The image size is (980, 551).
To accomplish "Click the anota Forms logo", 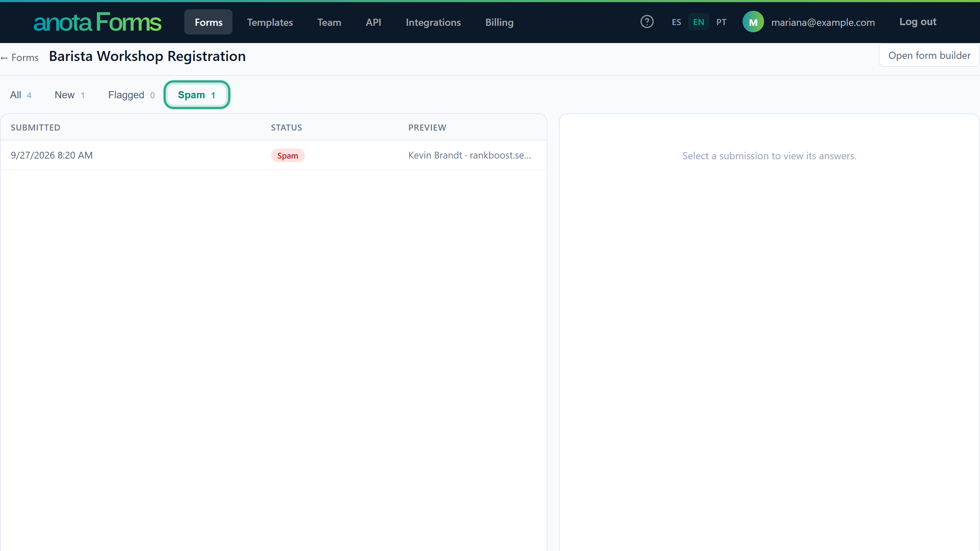I will pyautogui.click(x=98, y=22).
